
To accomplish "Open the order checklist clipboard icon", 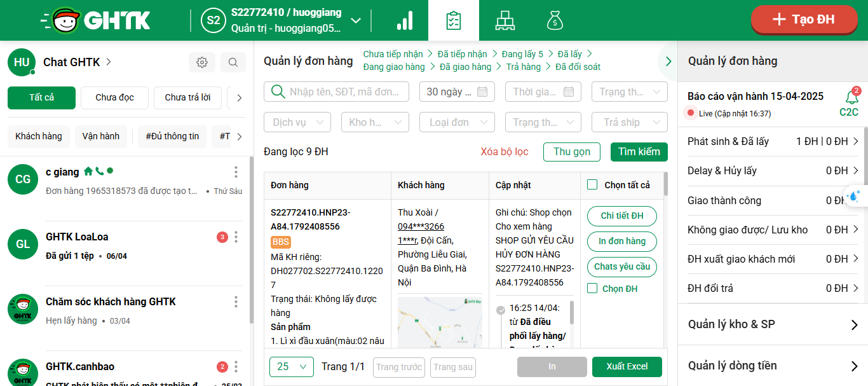I will pyautogui.click(x=454, y=20).
